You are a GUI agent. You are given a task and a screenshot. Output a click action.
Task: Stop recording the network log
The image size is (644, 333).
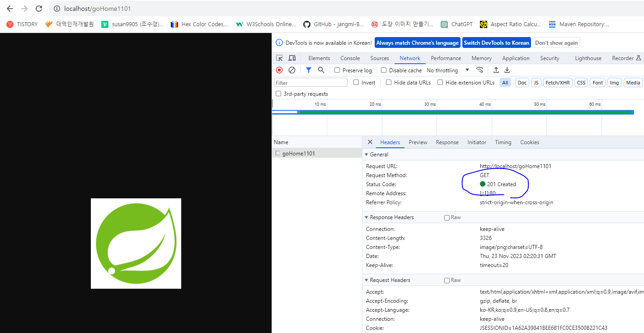pos(279,70)
